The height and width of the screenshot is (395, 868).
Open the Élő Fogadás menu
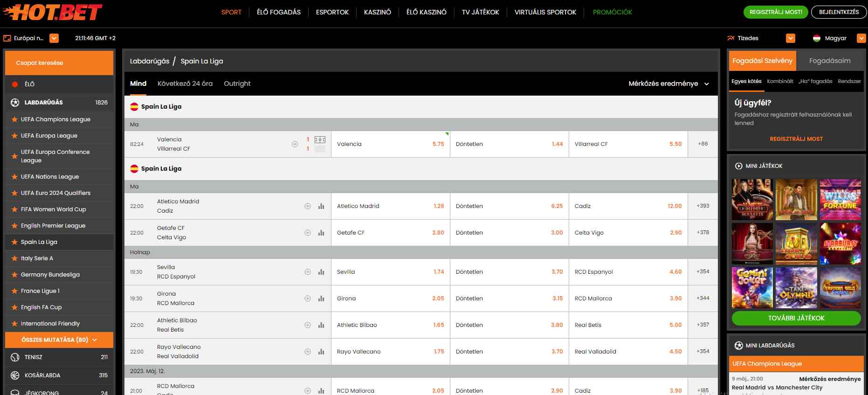point(279,13)
